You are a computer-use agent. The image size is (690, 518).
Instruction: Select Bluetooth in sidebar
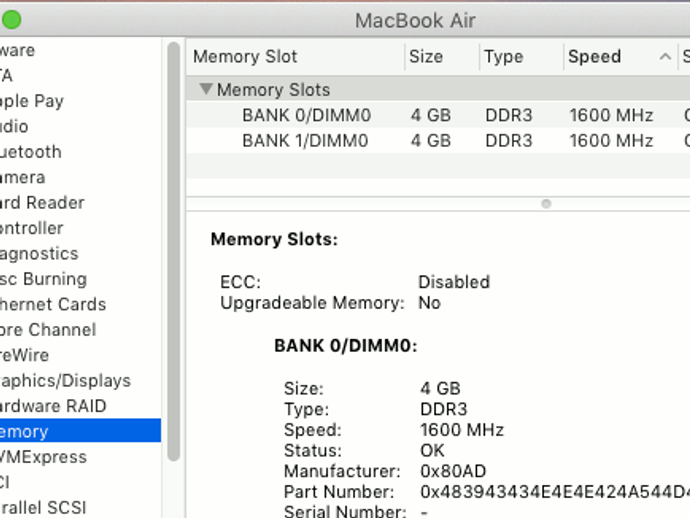31,152
